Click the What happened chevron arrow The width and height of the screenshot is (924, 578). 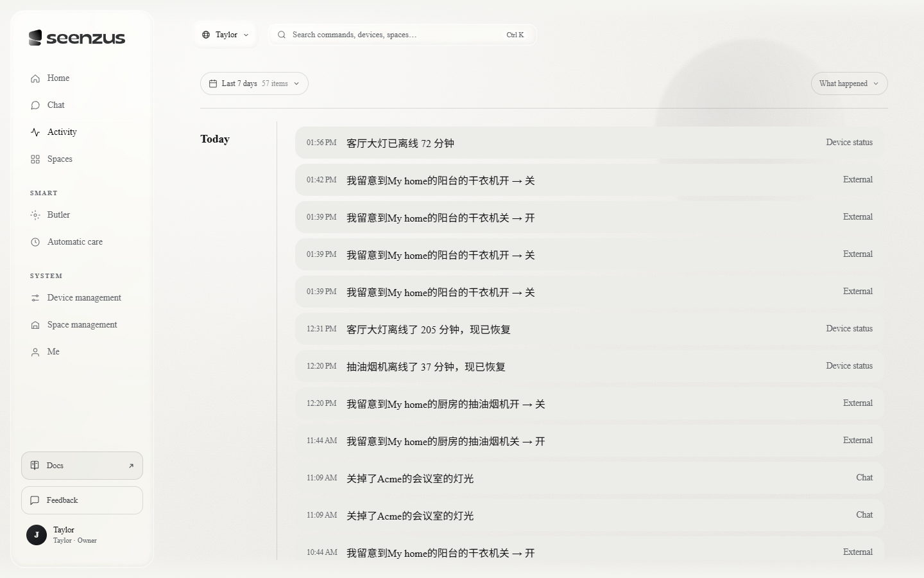click(x=876, y=83)
